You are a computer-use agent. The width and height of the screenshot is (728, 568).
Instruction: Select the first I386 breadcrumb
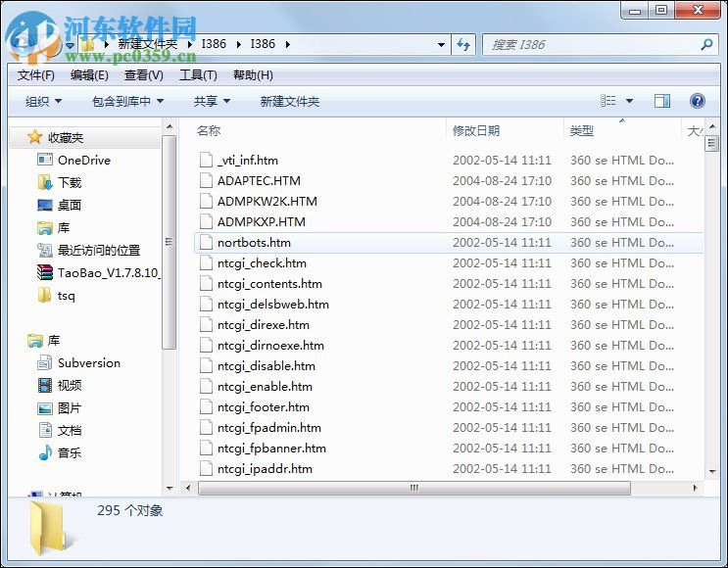214,44
